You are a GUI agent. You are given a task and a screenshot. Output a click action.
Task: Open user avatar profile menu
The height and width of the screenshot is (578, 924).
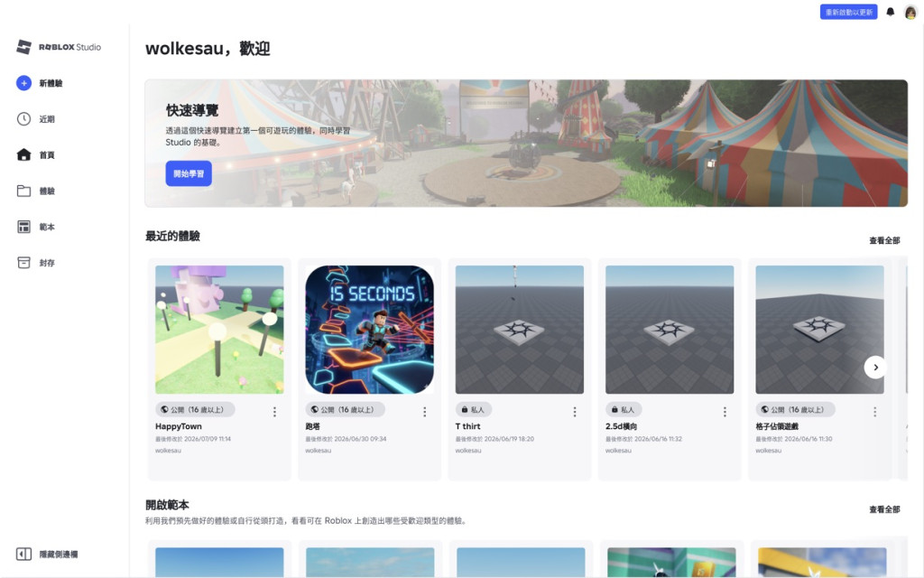click(x=910, y=12)
